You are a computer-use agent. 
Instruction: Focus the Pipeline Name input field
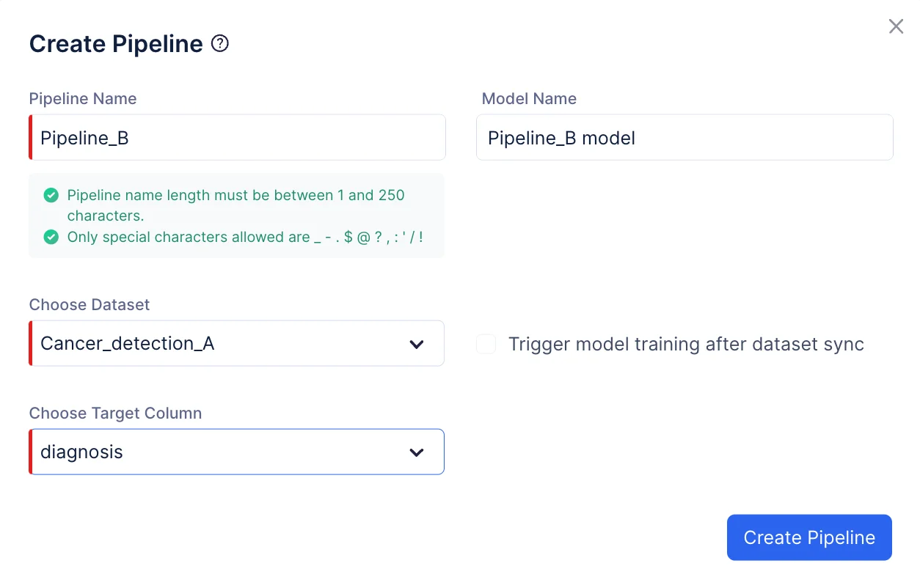[x=238, y=138]
